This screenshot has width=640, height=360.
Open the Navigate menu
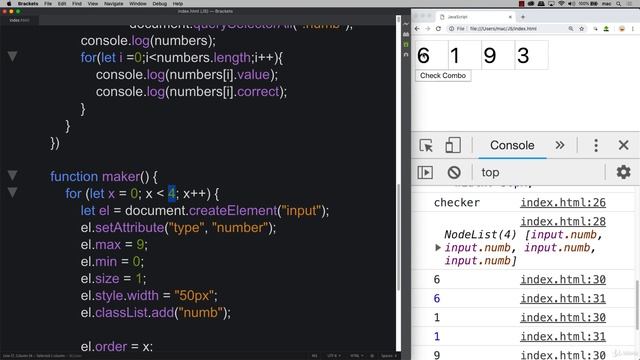(x=113, y=3)
